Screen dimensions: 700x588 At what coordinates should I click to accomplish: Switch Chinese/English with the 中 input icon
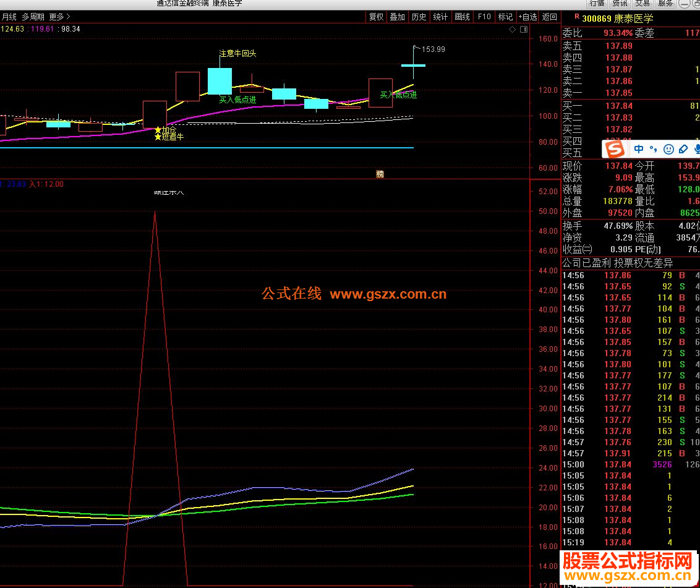(639, 149)
